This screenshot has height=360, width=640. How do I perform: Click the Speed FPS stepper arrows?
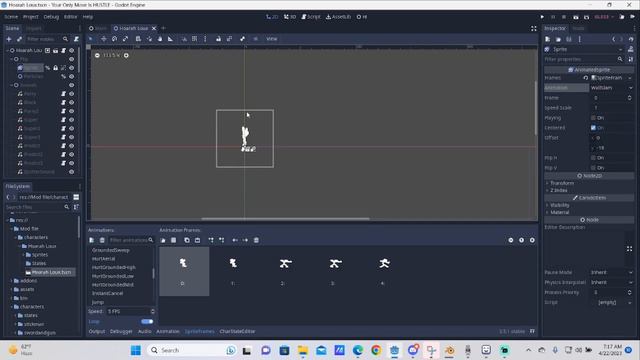click(153, 311)
